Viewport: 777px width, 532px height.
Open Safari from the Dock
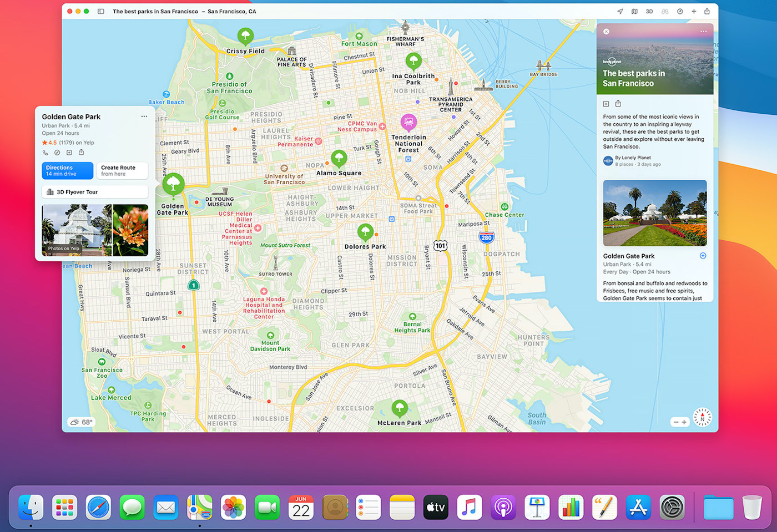(x=98, y=506)
